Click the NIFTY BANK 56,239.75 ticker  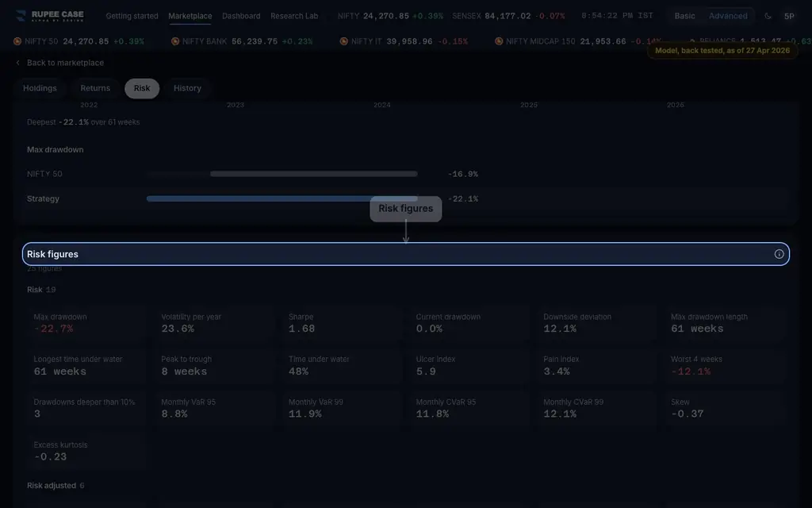pyautogui.click(x=242, y=41)
